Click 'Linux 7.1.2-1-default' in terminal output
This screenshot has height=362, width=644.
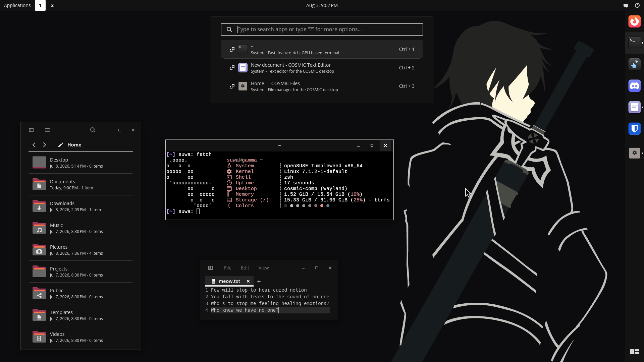316,172
